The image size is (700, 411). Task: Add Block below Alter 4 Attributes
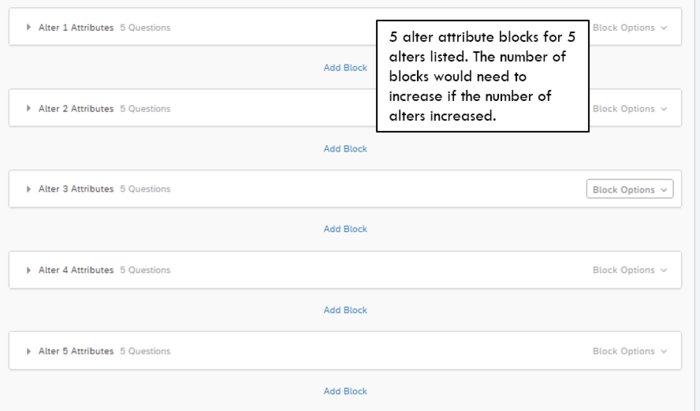coord(345,310)
